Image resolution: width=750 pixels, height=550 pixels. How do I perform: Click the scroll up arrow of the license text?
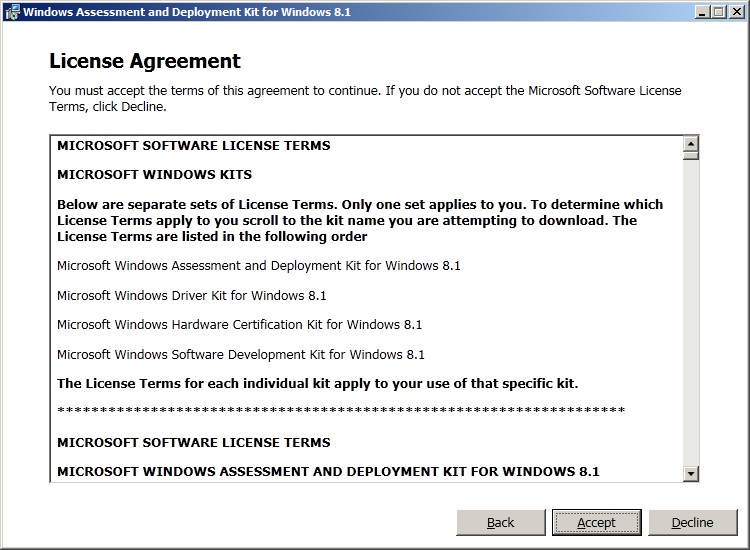tap(690, 143)
